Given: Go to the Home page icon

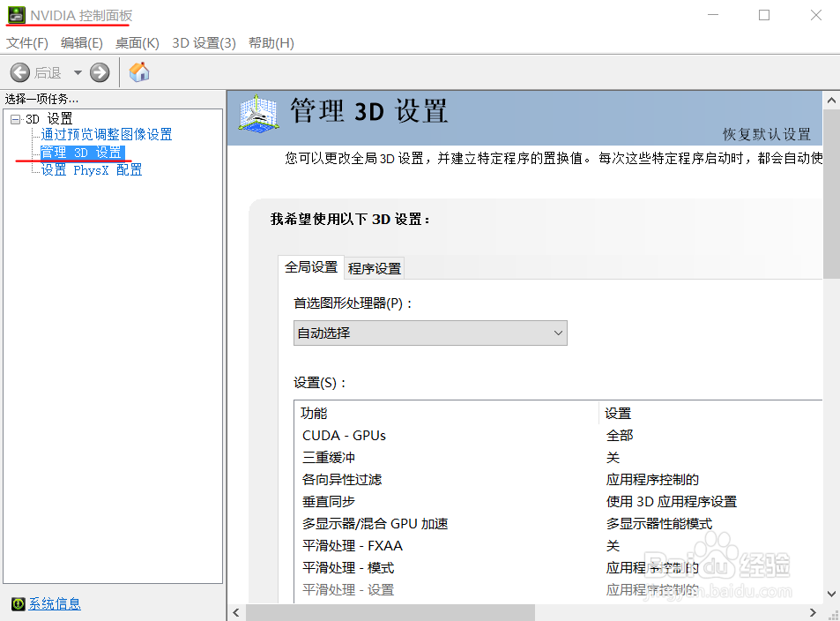Looking at the screenshot, I should [139, 71].
